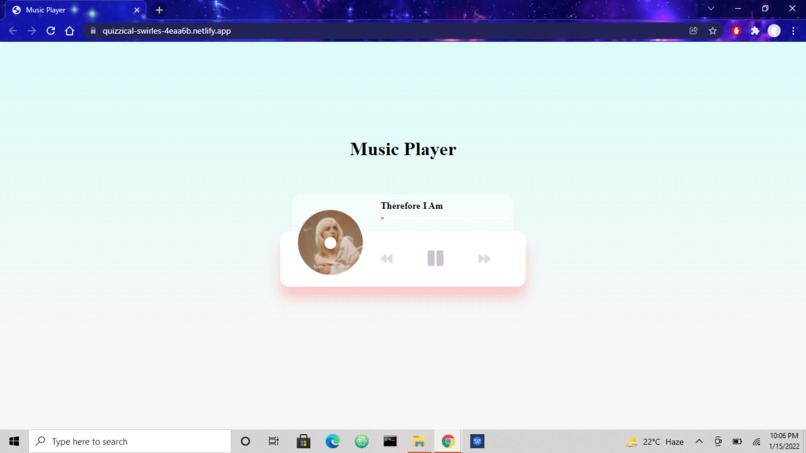Open the weather 22°C Haze widget

(655, 442)
